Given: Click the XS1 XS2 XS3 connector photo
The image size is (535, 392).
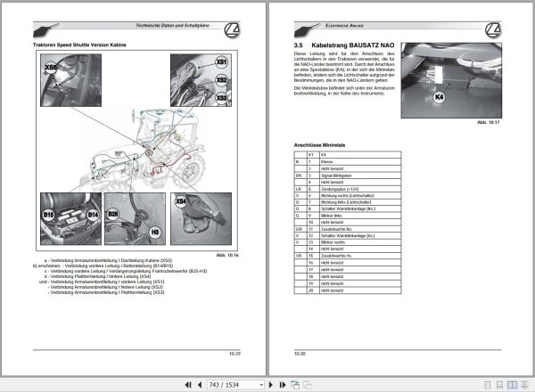Looking at the screenshot, I should click(x=201, y=80).
